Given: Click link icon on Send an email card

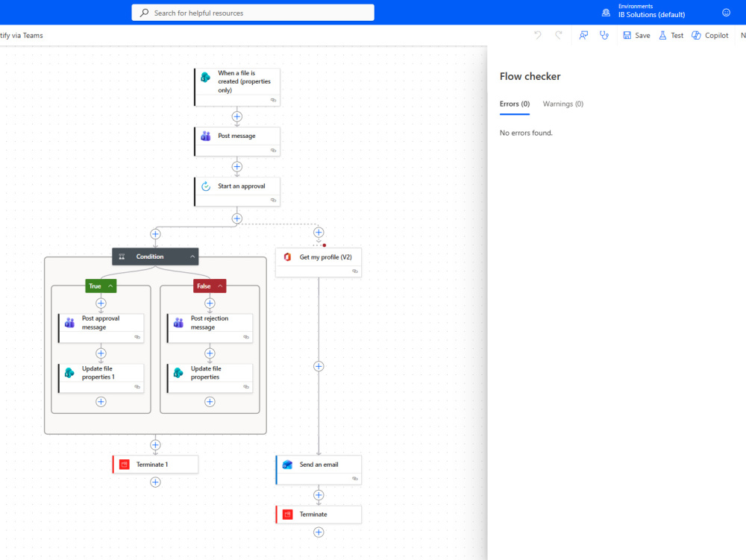Looking at the screenshot, I should tap(355, 479).
